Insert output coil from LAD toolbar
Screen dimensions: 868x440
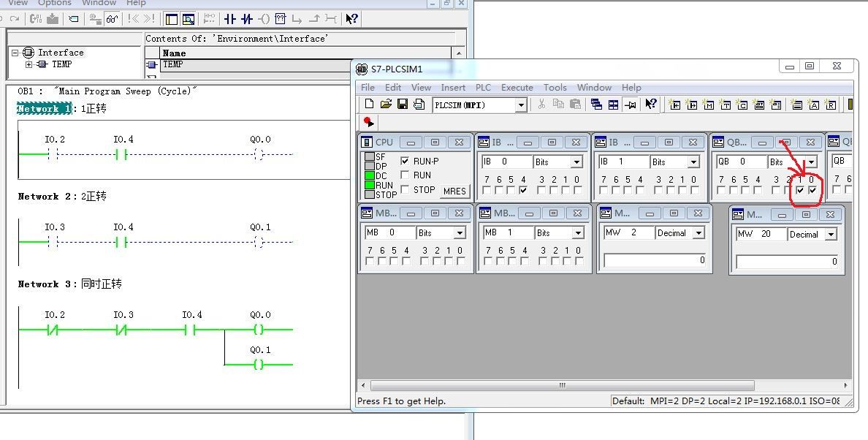pyautogui.click(x=264, y=19)
